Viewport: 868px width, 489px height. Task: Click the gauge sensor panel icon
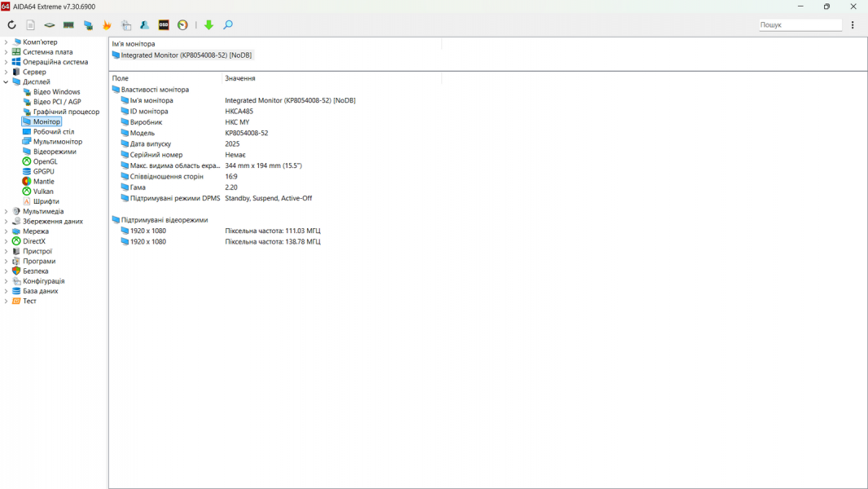[182, 25]
